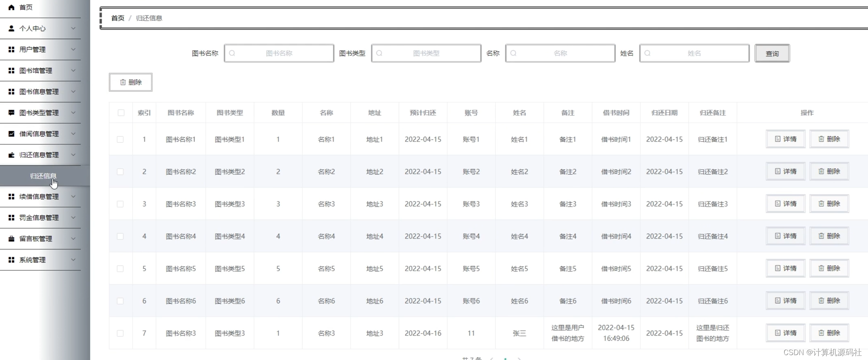Viewport: 868px width, 360px height.
Task: Expand the 续借信息管理 chevron
Action: coord(73,197)
